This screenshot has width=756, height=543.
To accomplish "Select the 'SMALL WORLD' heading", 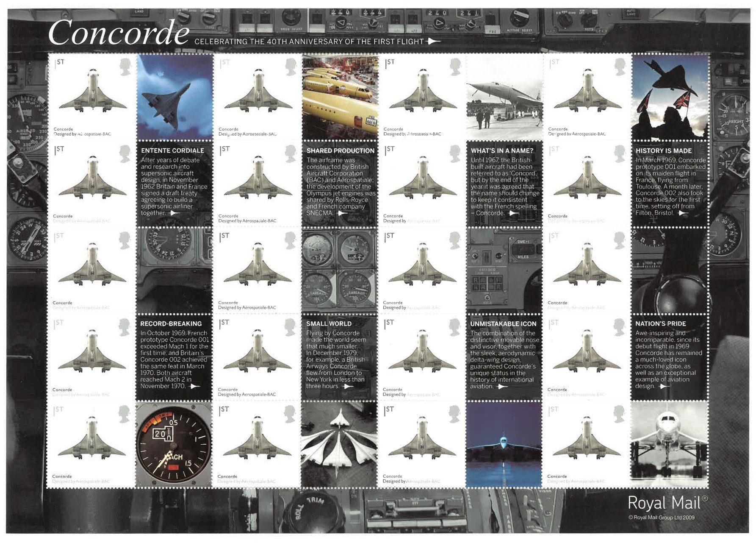I will (329, 323).
